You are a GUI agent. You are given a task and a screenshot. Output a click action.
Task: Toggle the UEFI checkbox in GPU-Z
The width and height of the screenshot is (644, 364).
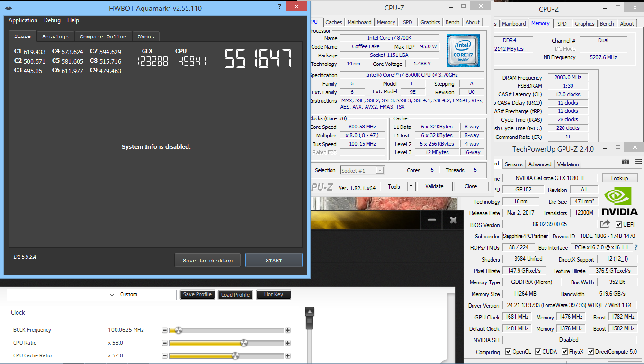[618, 224]
